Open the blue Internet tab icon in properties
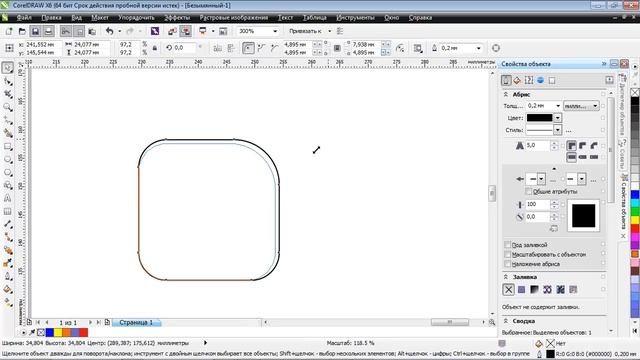The image size is (640, 360). click(540, 80)
